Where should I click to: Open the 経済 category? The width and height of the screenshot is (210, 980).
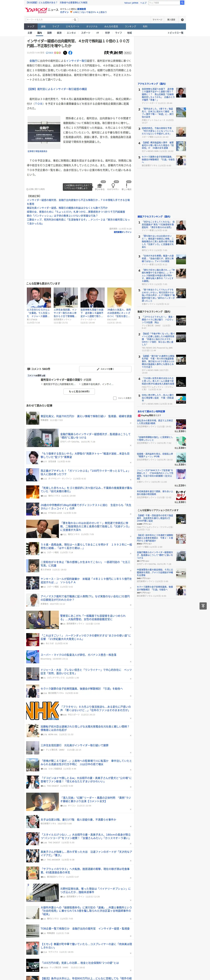point(59,33)
